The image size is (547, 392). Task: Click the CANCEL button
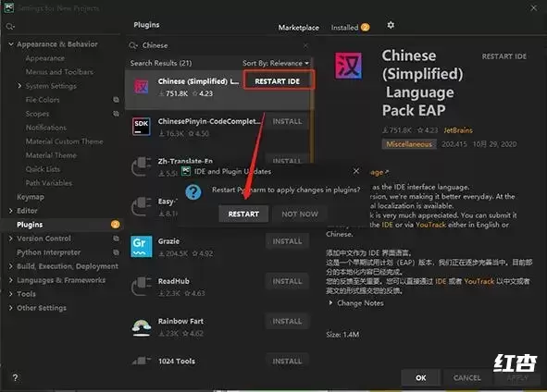point(466,378)
